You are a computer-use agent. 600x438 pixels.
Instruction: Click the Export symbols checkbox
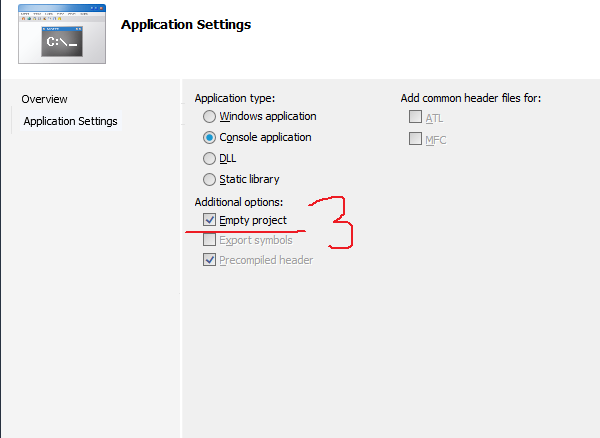[x=210, y=240]
